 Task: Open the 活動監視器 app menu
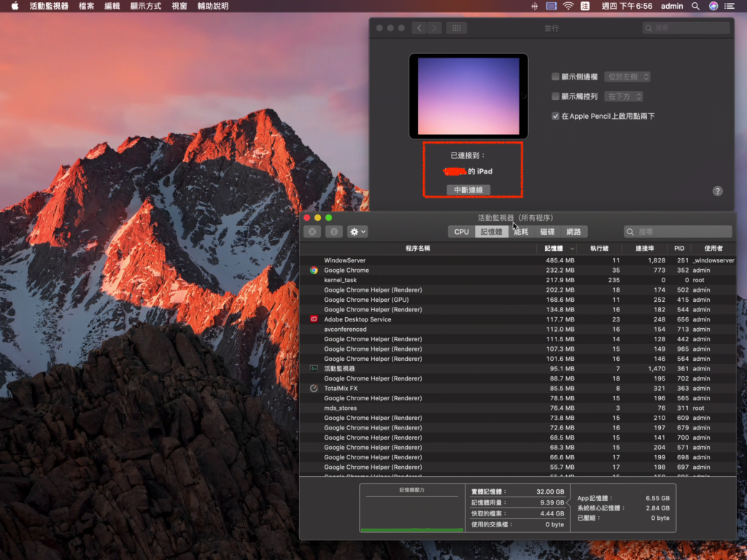(49, 6)
